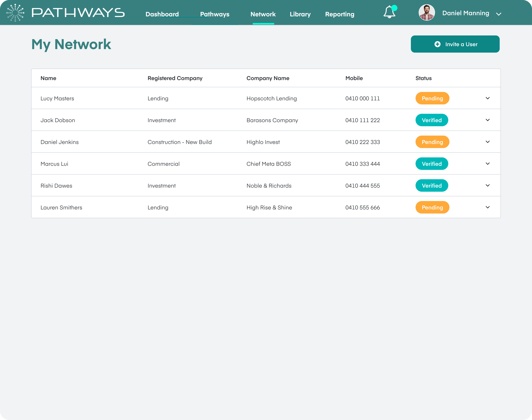Click the Pending status badge for Lucy Masters

(432, 98)
